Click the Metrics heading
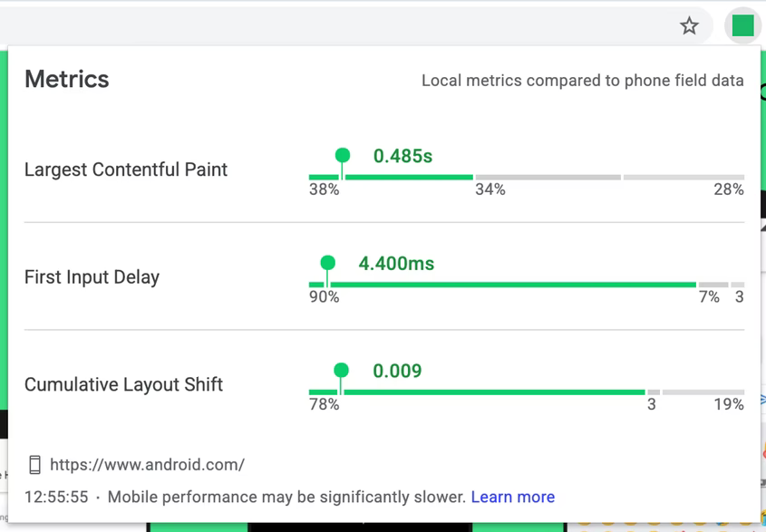 tap(66, 80)
